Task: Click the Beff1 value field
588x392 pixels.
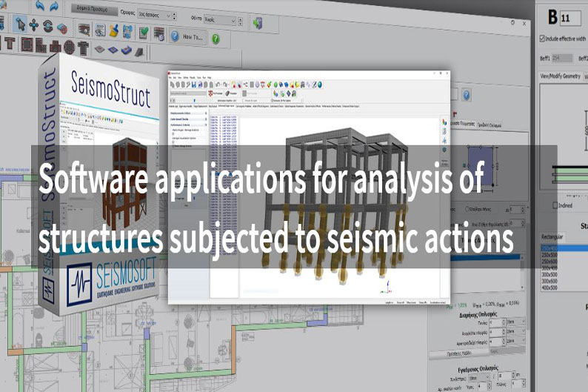Action: point(562,58)
